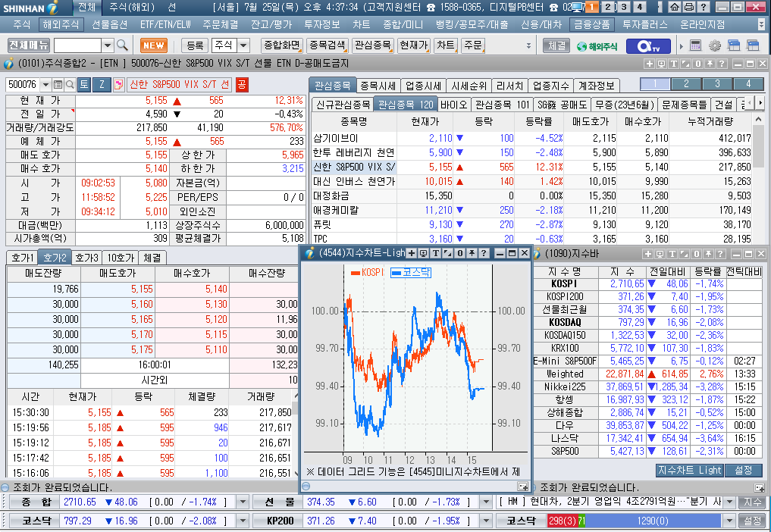
Task: Click the 해외주식 globe icon
Action: [597, 46]
